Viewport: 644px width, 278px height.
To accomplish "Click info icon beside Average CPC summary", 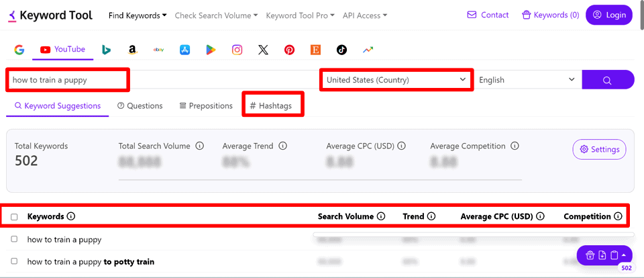I will click(x=402, y=146).
